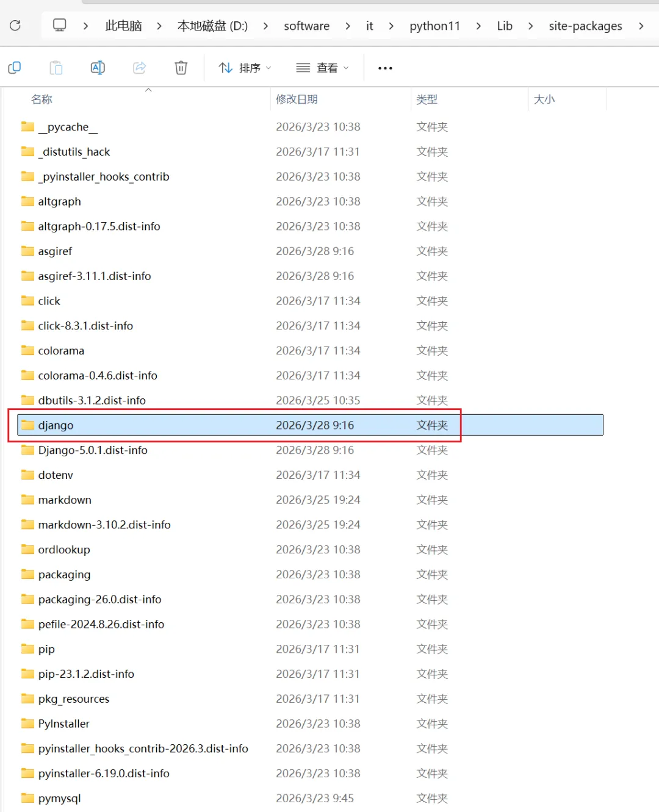Select the altgraph folder icon

tap(28, 201)
